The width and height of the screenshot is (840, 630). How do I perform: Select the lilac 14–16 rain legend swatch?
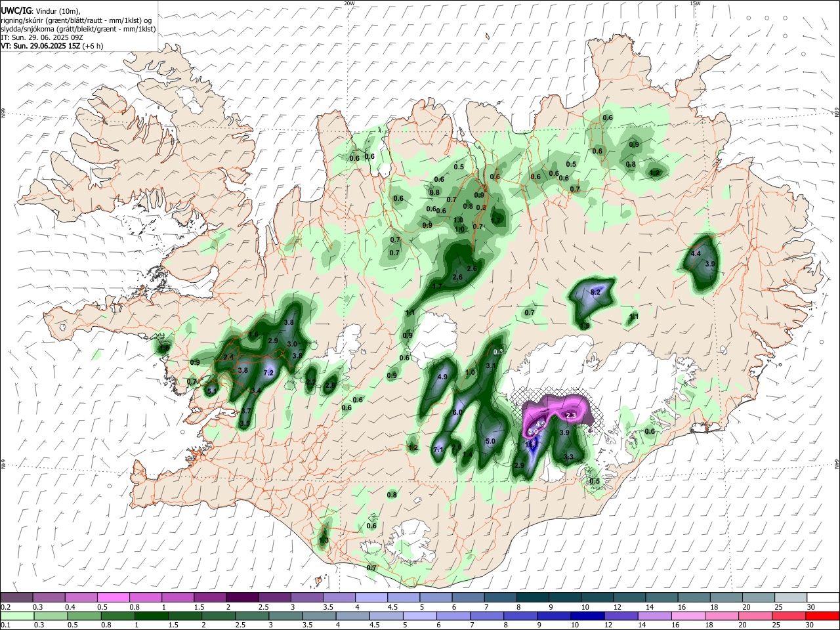pos(655,616)
